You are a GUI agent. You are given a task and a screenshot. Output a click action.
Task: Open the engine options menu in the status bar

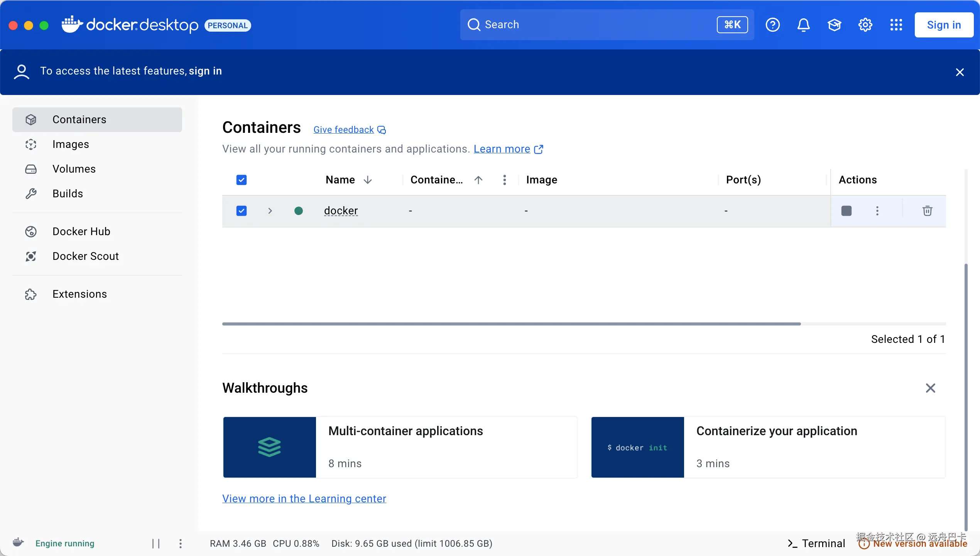[181, 544]
